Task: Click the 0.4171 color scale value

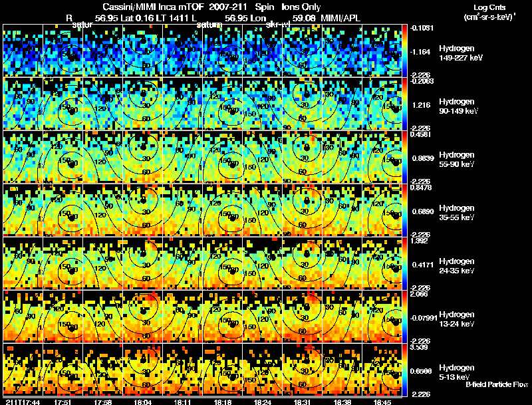Action: (x=423, y=265)
